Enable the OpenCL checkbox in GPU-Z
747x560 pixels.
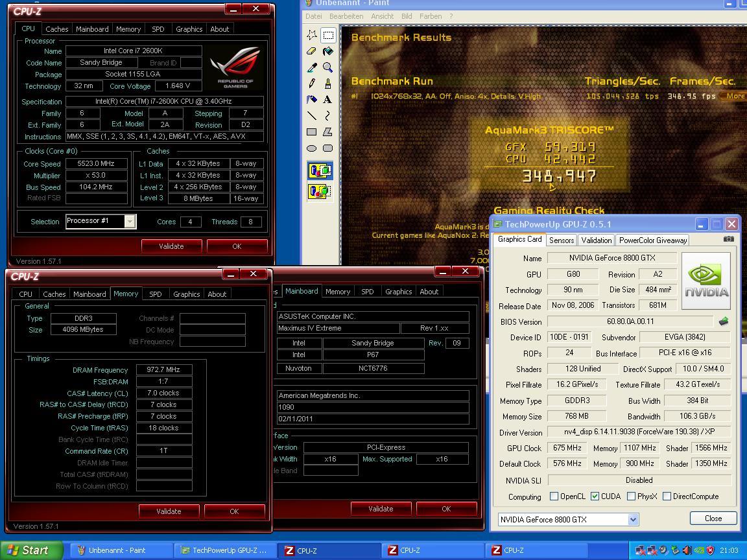(554, 496)
